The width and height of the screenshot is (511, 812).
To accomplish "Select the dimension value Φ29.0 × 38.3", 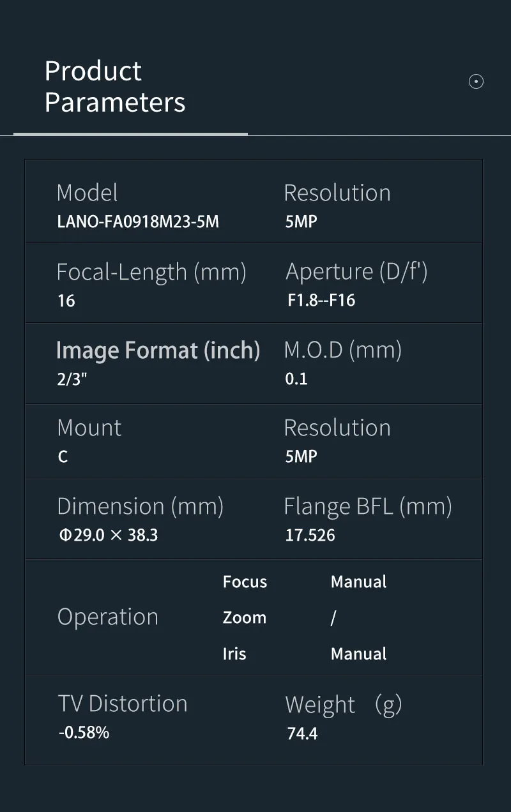I will pyautogui.click(x=109, y=535).
